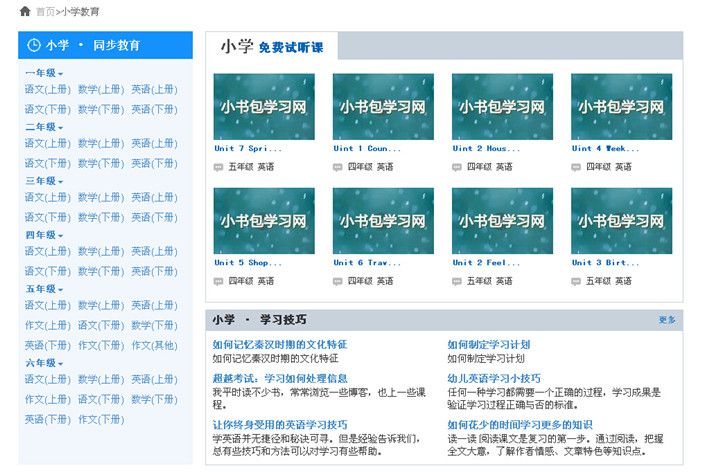Collapse the 三年级 grade section
This screenshot has width=720, height=472.
click(x=60, y=182)
